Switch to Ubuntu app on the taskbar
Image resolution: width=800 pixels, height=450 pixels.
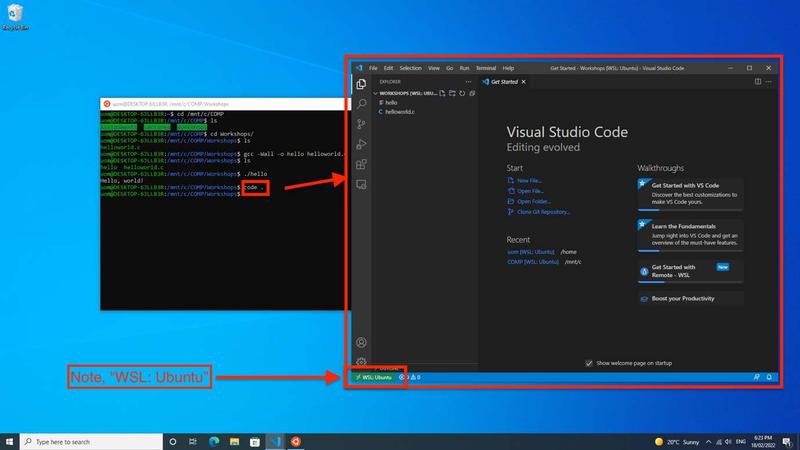click(x=296, y=441)
